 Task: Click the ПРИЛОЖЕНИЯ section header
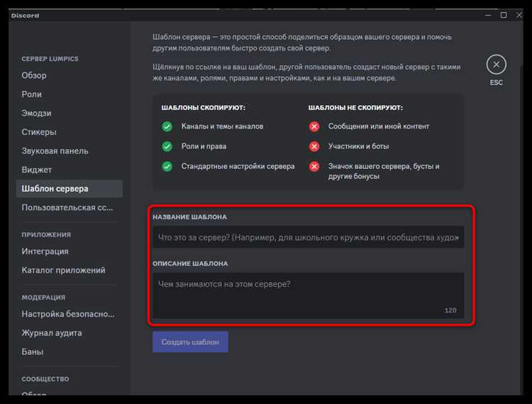(x=47, y=234)
